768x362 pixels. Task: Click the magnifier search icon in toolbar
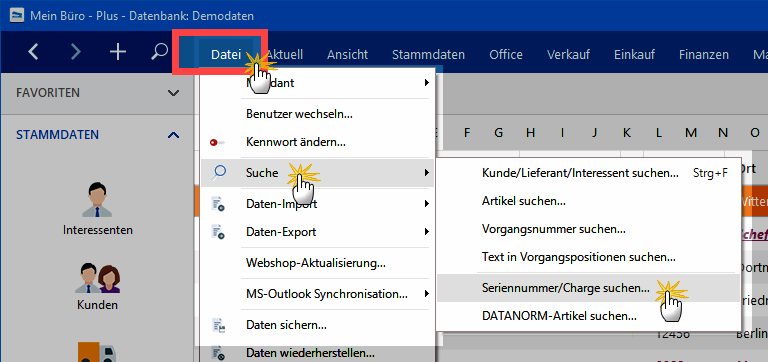[x=159, y=51]
